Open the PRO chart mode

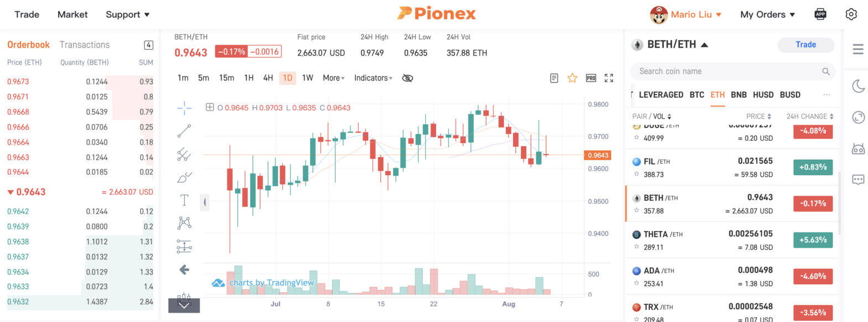pos(591,78)
